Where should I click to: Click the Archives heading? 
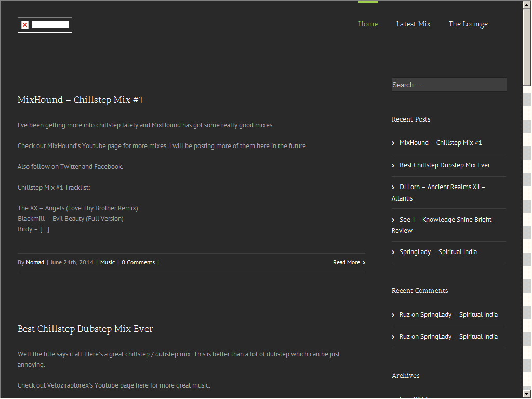405,375
